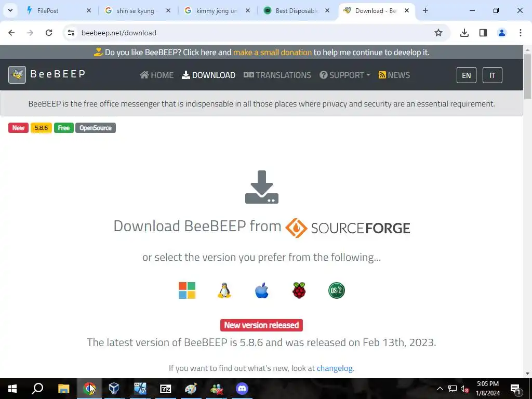Viewport: 532px width, 399px height.
Task: Open the Windows Start menu
Action: [12, 389]
